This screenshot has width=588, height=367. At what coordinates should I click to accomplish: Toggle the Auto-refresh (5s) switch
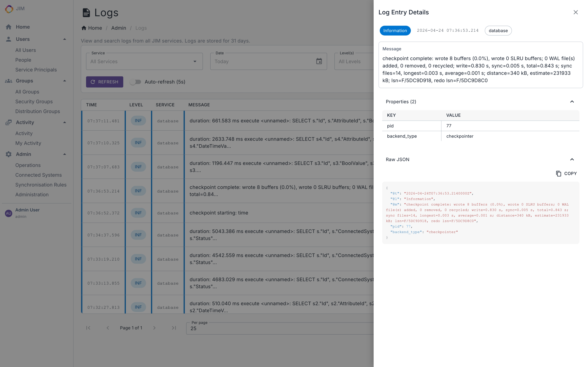point(135,82)
